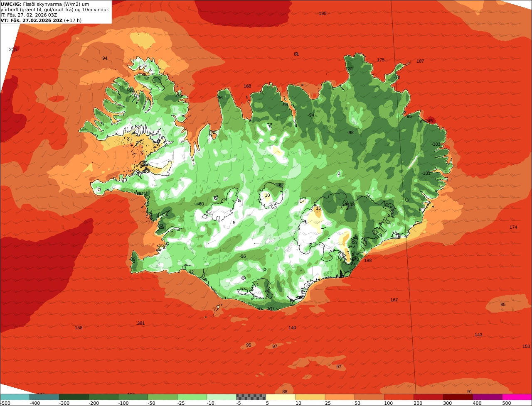Click the map value "85" in the southeast sea
The width and height of the screenshot is (532, 406).
(x=503, y=305)
